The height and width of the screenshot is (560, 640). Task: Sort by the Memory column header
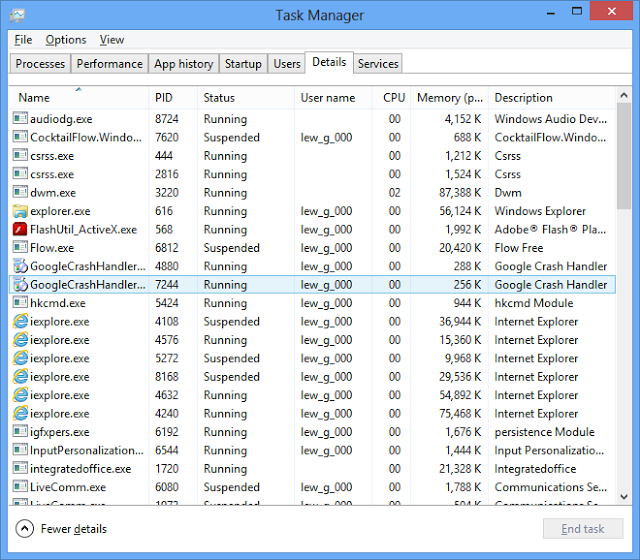449,98
